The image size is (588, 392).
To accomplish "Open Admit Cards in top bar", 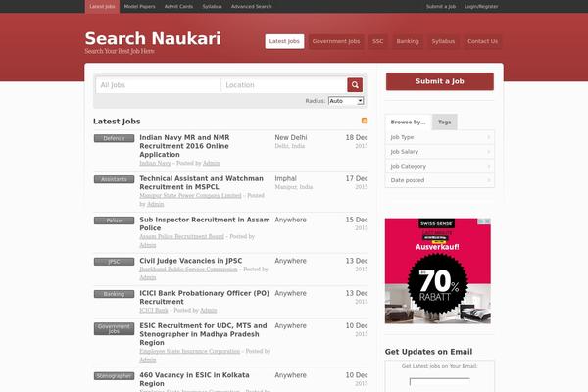I will pyautogui.click(x=178, y=7).
